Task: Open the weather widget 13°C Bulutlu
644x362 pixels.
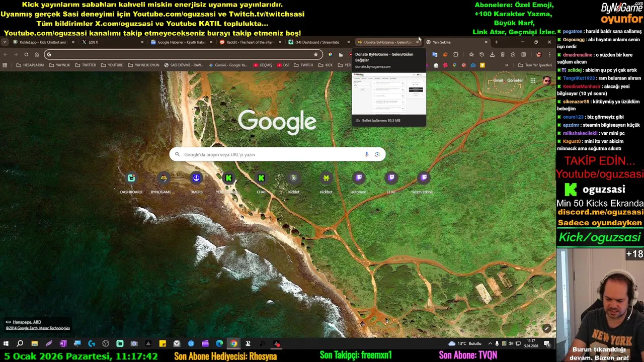Action: click(465, 344)
